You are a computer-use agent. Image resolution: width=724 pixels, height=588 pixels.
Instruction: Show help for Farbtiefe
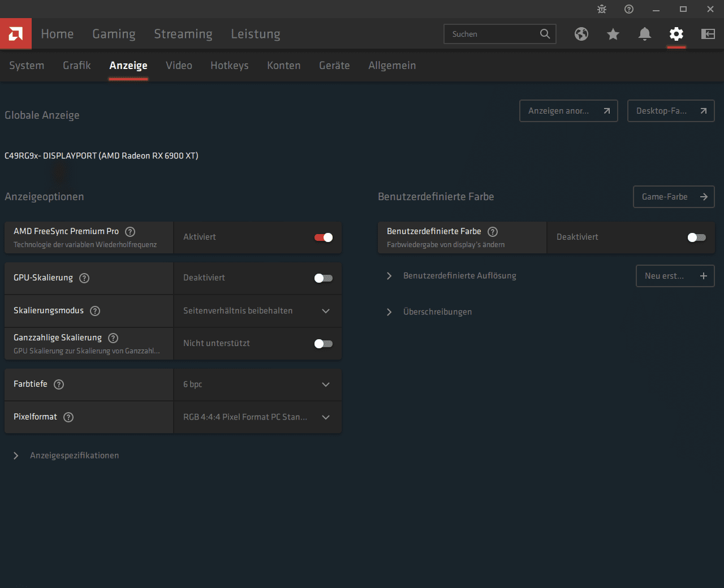(x=59, y=384)
